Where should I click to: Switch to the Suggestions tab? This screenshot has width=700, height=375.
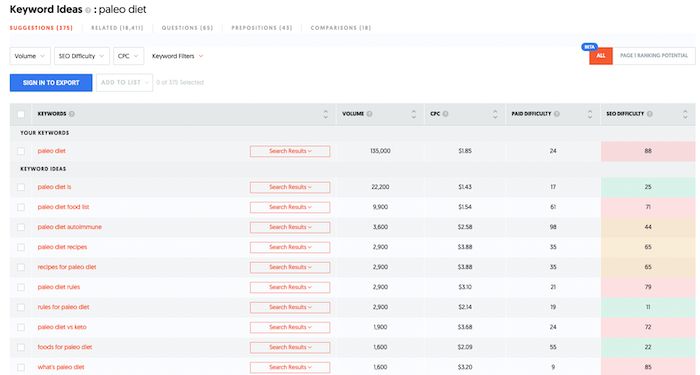pyautogui.click(x=41, y=28)
